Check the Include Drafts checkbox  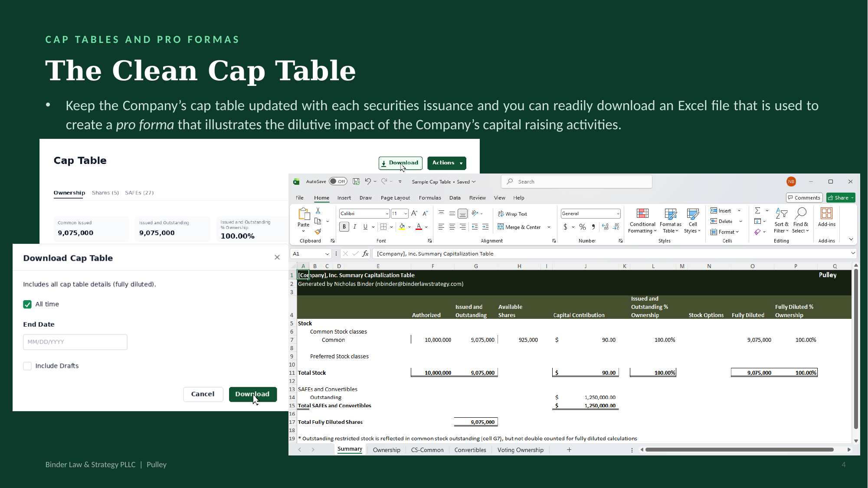pos(27,366)
